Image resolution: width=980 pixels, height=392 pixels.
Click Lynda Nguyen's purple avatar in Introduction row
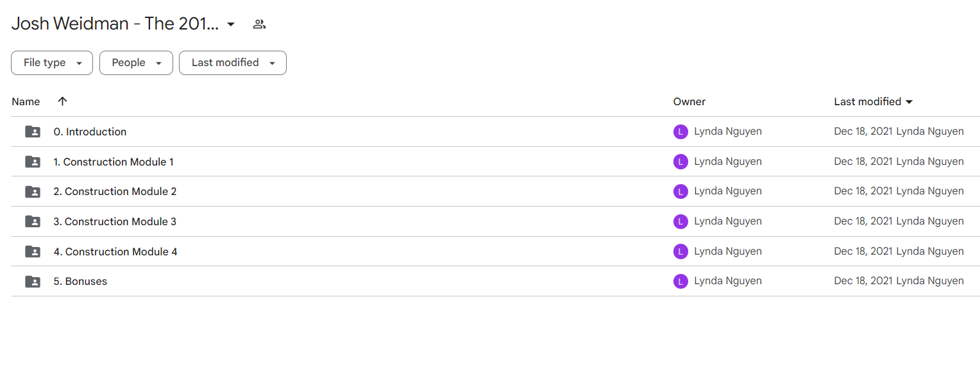680,132
